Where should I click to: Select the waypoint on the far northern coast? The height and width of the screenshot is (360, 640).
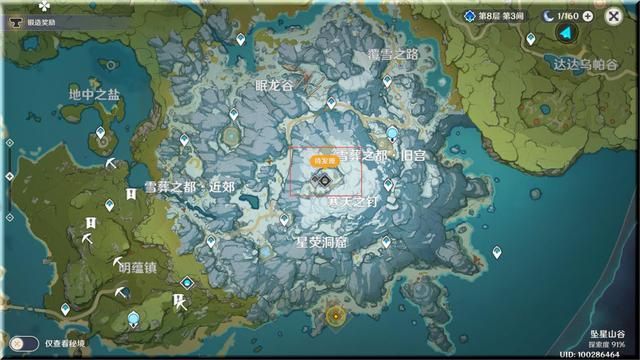pyautogui.click(x=241, y=40)
